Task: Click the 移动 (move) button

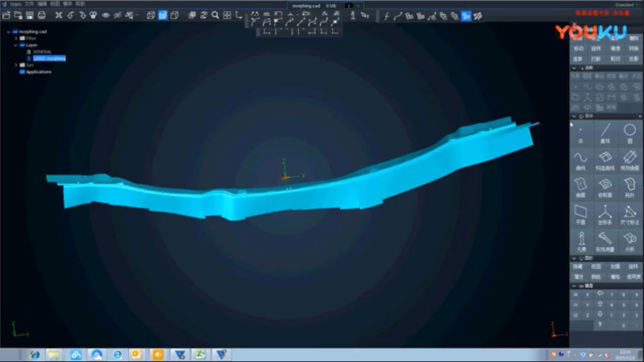Action: (x=579, y=49)
